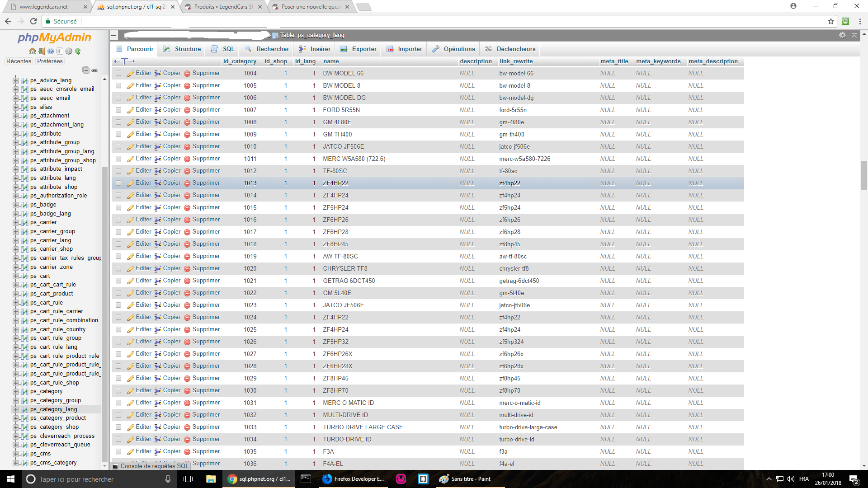Expand the ps_cms_category tree node
This screenshot has width=868, height=488.
[16, 463]
